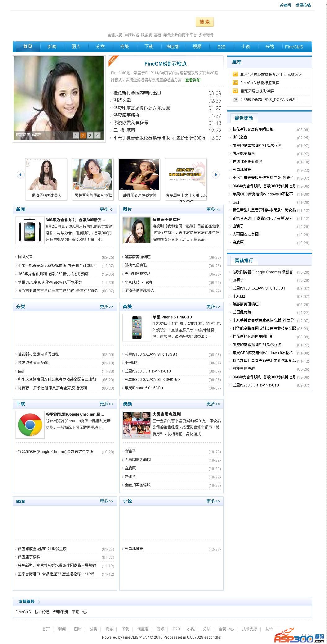Click the icon beside FineCMS 模板标签详解
This screenshot has height=644, width=327.
(235, 83)
